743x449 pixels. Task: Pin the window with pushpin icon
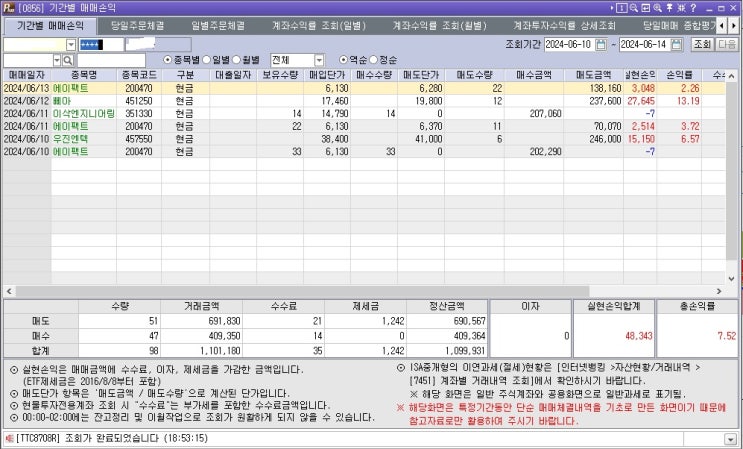click(670, 8)
